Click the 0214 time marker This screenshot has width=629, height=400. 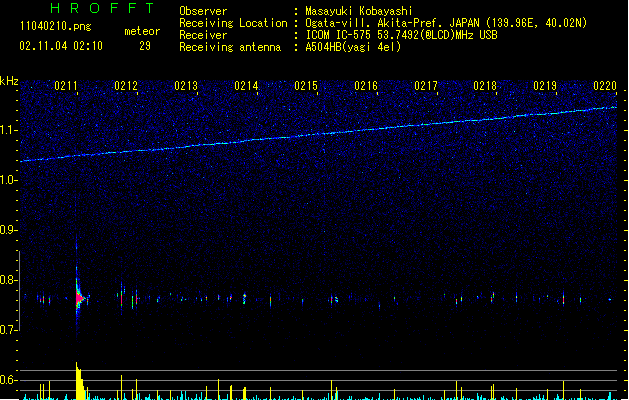click(246, 86)
